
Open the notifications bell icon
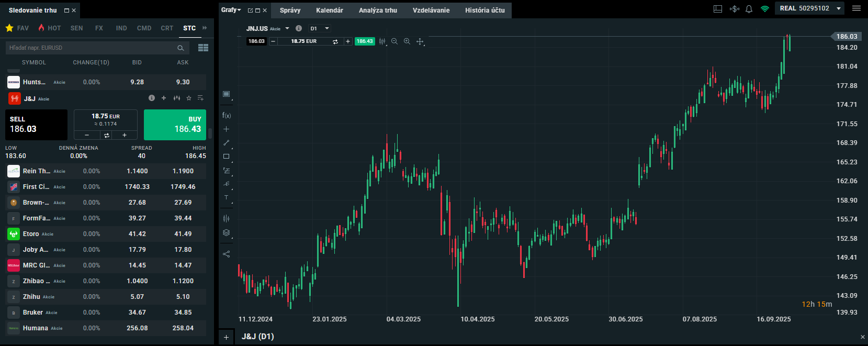point(749,9)
